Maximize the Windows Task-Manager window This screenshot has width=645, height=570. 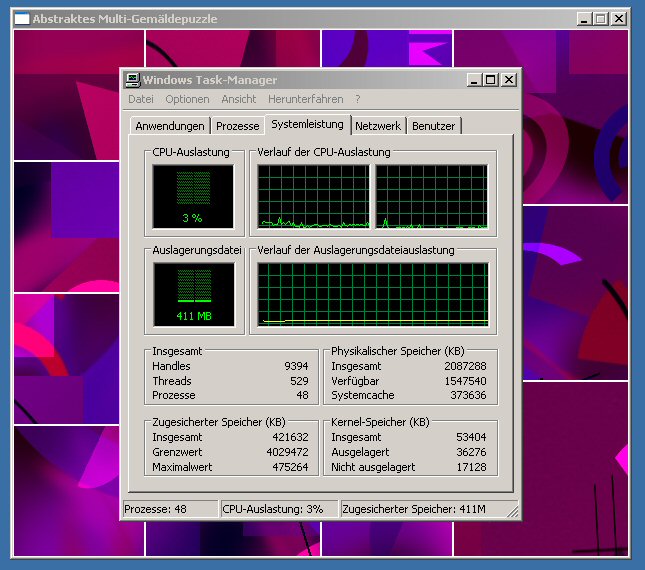[490, 80]
